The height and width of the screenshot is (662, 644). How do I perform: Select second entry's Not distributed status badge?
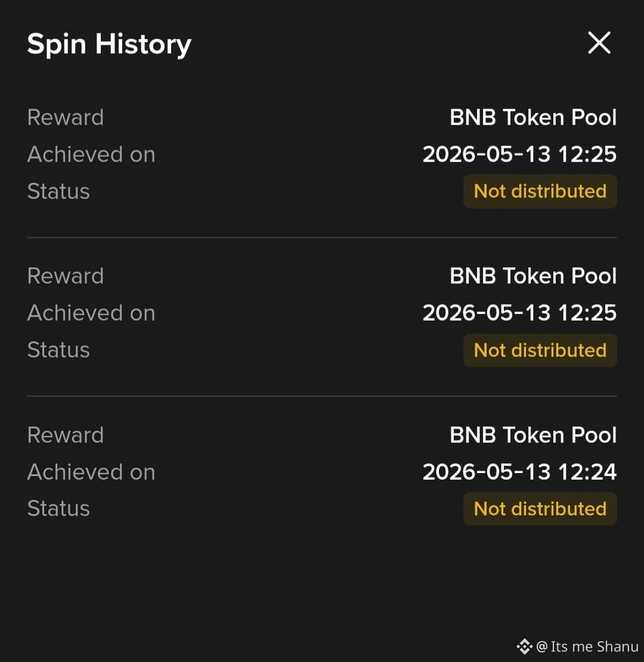[540, 350]
